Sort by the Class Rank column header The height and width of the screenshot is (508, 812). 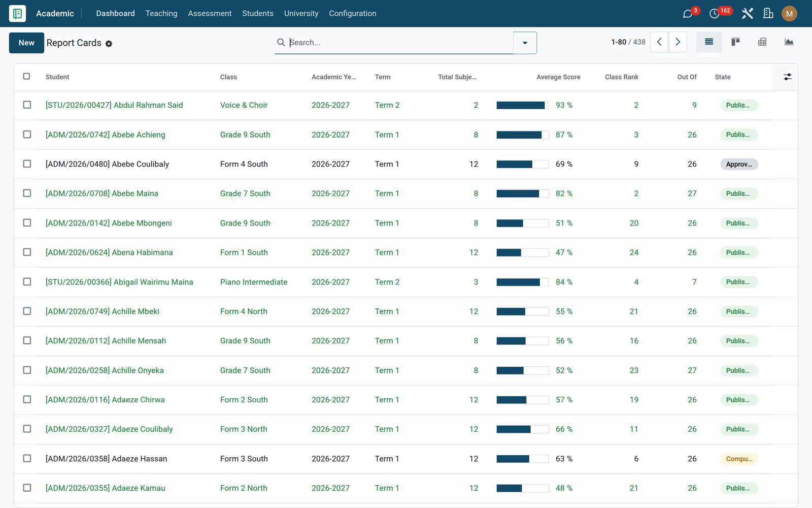(x=622, y=77)
